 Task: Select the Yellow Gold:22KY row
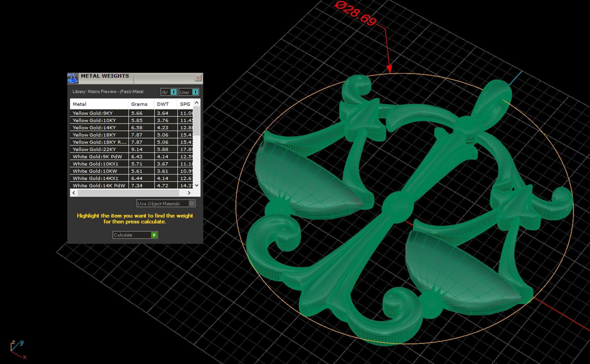132,149
